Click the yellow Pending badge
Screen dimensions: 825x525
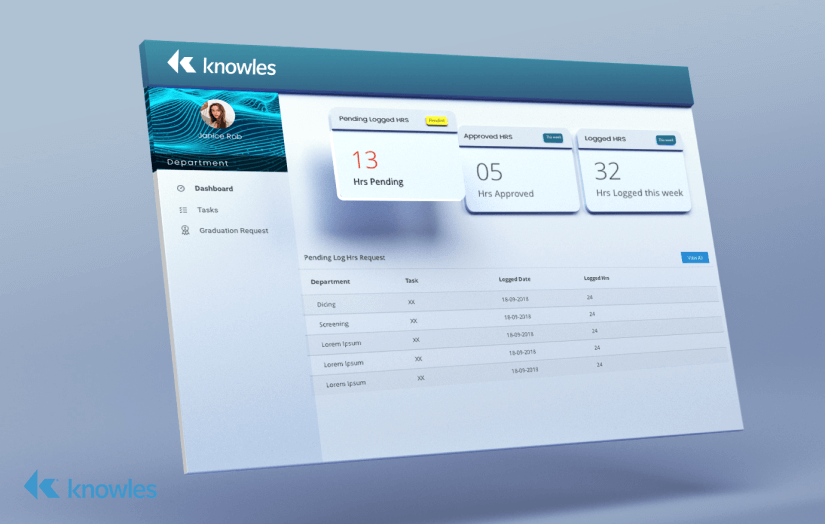click(436, 120)
